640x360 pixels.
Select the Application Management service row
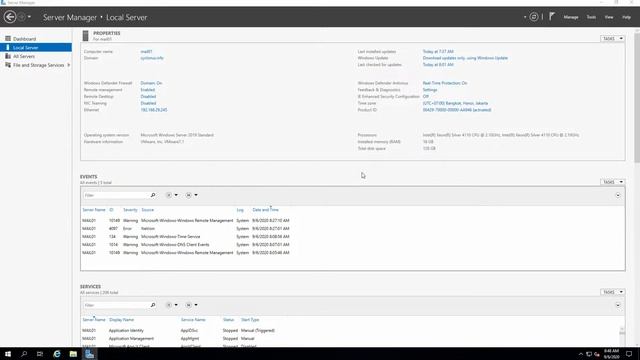(x=350, y=339)
